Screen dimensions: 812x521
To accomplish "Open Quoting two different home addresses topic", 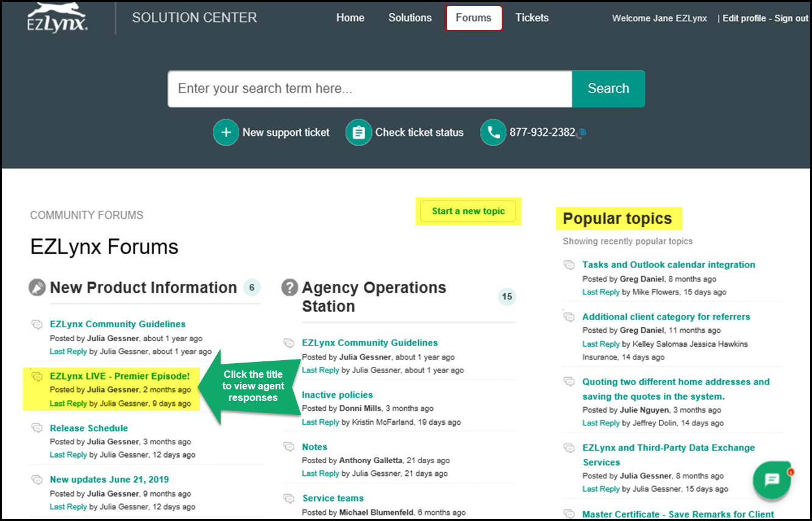I will tap(676, 389).
